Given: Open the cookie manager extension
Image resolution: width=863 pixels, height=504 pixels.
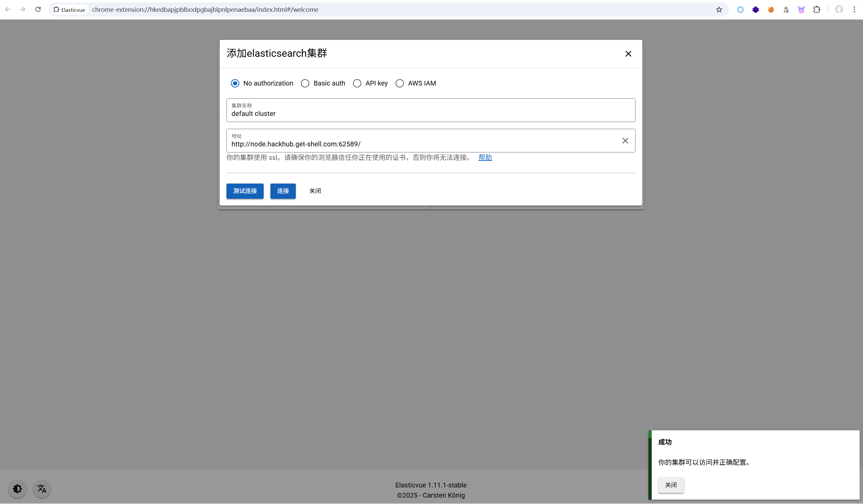Looking at the screenshot, I should tap(770, 9).
